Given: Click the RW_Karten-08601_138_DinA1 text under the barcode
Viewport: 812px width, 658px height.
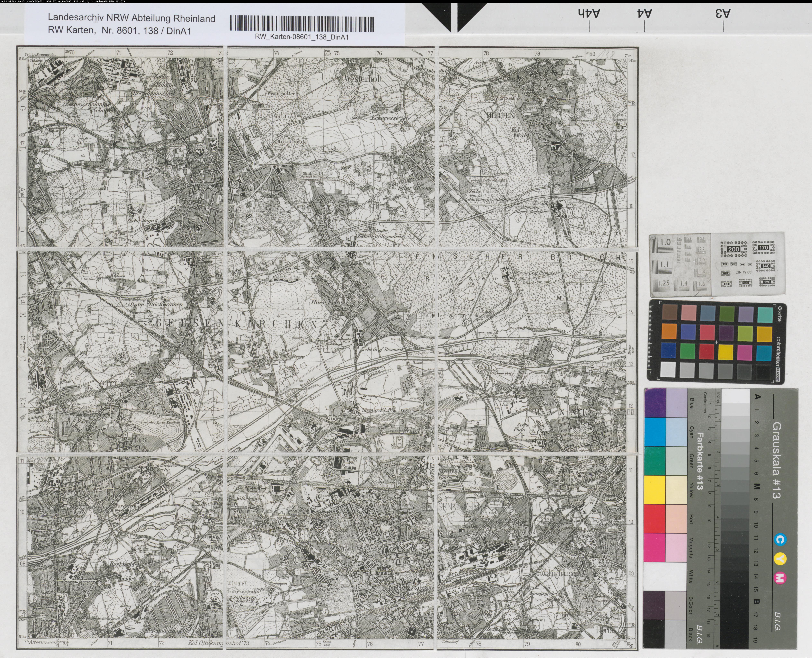Looking at the screenshot, I should coord(302,37).
